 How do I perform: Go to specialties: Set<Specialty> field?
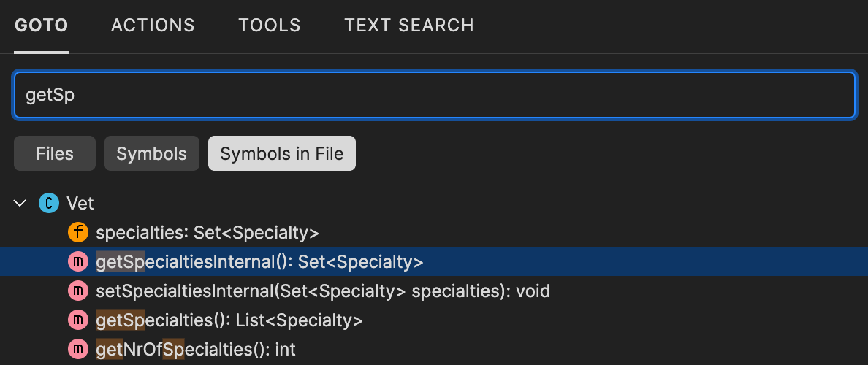pos(208,233)
